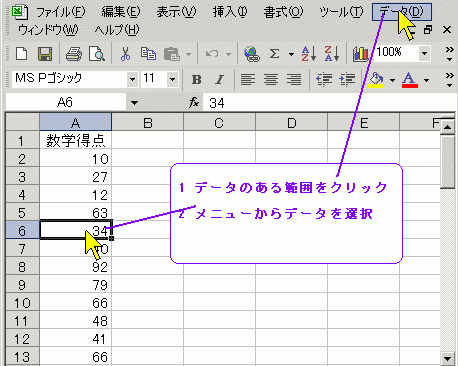Expand the font size 11 dropdown
The height and width of the screenshot is (366, 458).
point(172,80)
